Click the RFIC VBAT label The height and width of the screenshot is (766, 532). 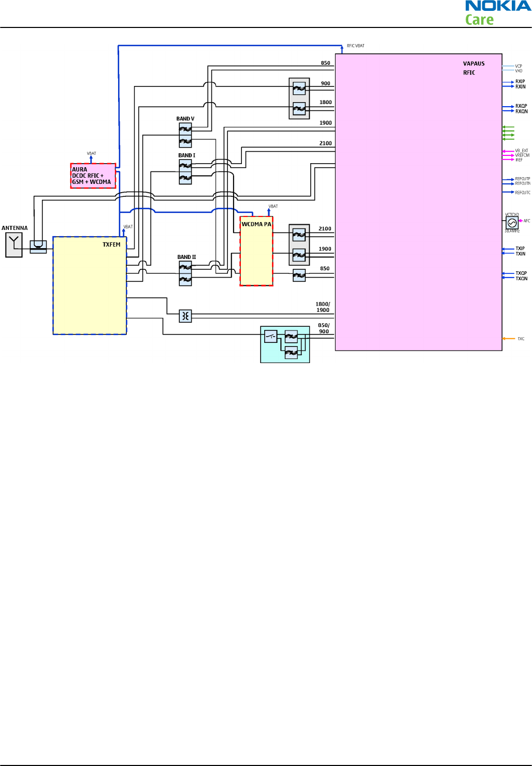[x=356, y=46]
